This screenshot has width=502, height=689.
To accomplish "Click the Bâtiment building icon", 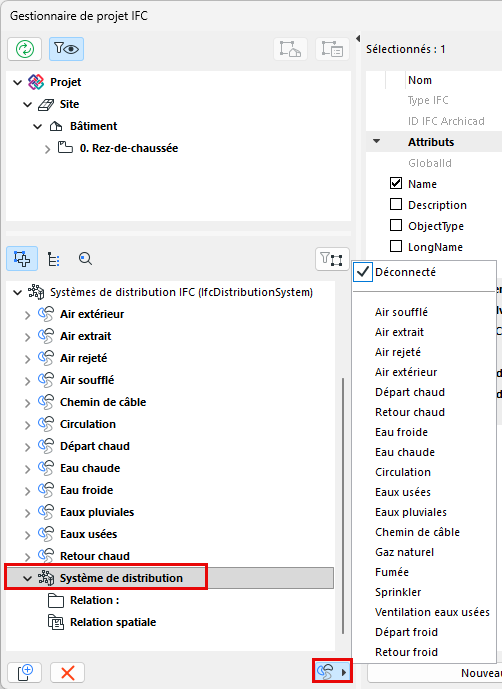I will point(56,127).
